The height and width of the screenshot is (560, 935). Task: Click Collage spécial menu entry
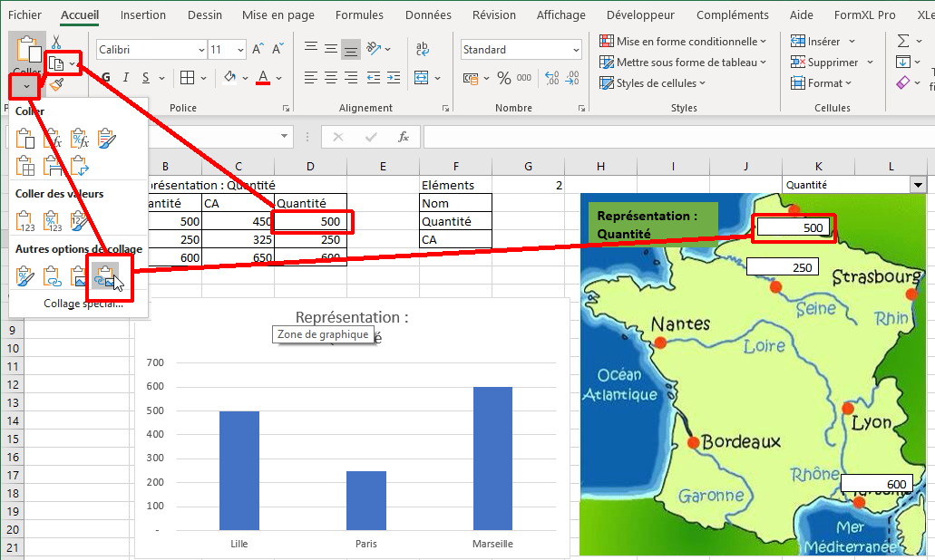point(83,303)
